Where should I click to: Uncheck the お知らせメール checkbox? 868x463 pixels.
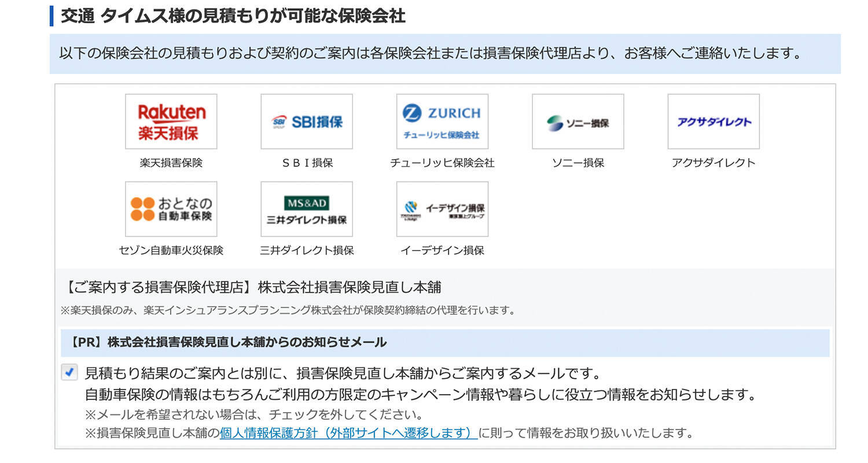69,372
